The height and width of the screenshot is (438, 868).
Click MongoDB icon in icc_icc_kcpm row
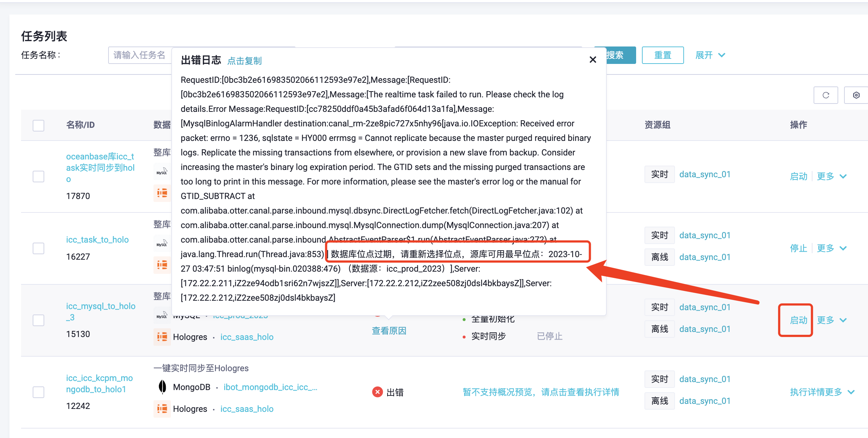(x=162, y=387)
